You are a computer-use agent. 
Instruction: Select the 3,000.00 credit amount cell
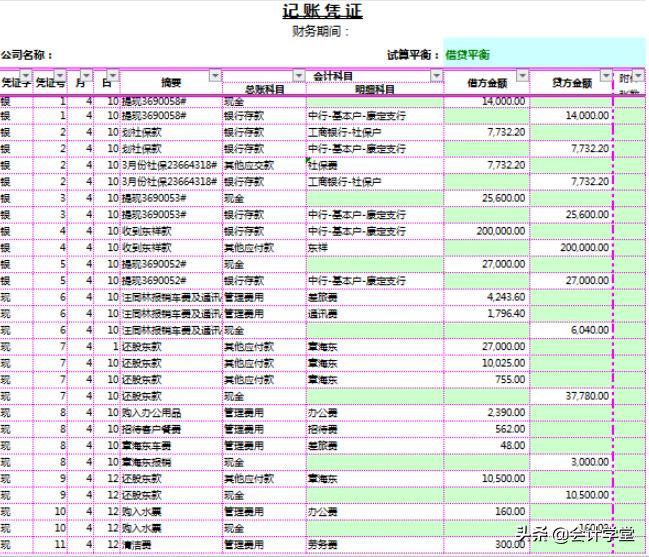572,462
